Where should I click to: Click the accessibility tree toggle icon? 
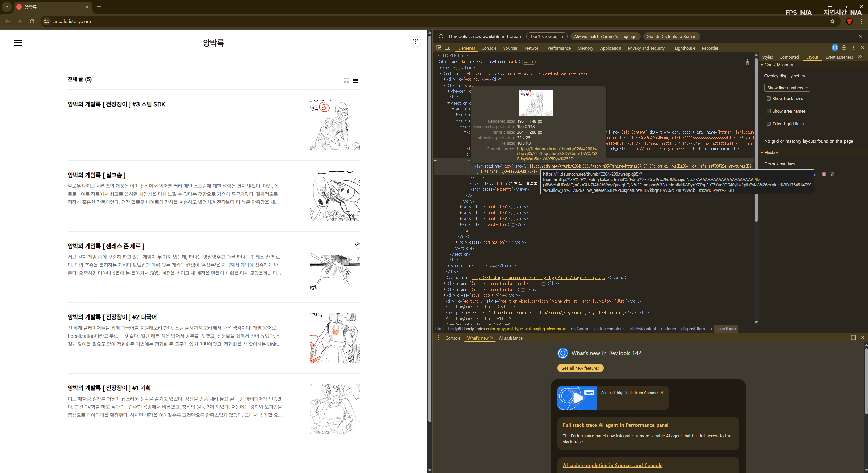(x=747, y=62)
